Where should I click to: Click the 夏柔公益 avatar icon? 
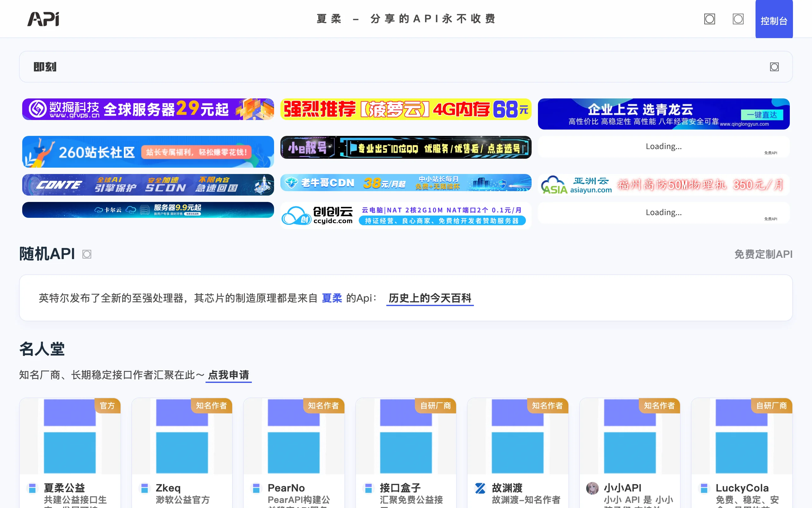32,488
